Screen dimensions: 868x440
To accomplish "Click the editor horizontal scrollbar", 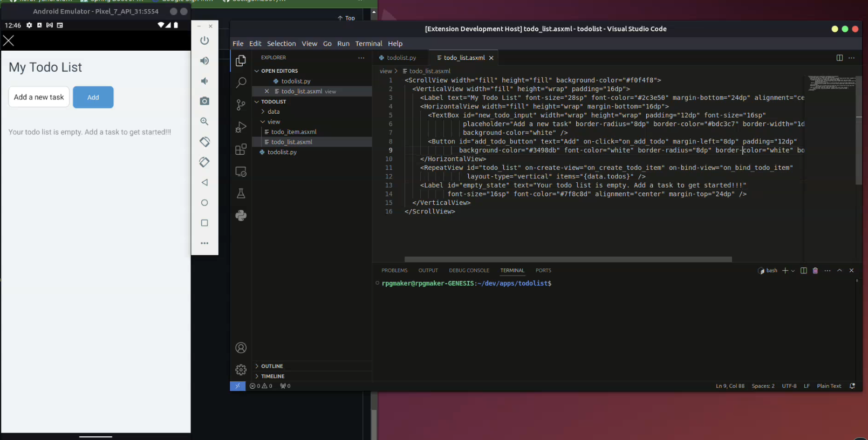I will click(568, 259).
